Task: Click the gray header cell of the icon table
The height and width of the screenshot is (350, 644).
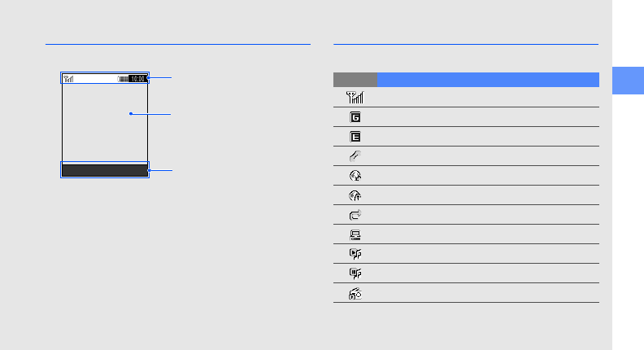Action: click(355, 79)
